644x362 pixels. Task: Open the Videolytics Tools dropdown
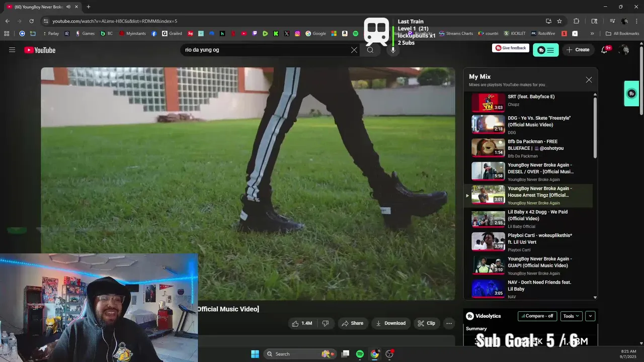[x=571, y=316]
